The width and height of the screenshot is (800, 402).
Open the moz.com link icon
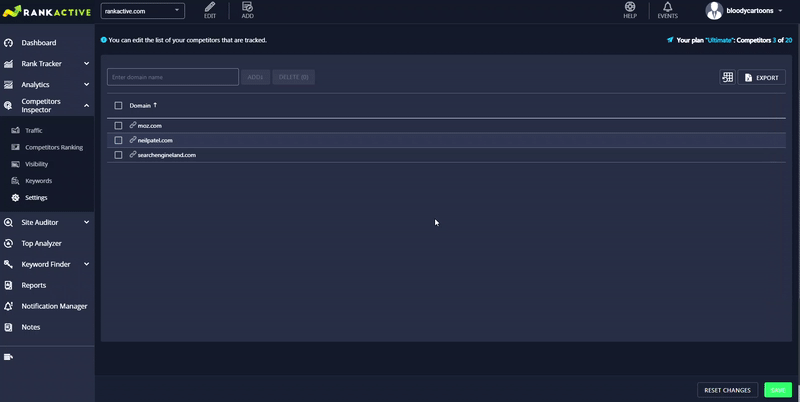(133, 125)
